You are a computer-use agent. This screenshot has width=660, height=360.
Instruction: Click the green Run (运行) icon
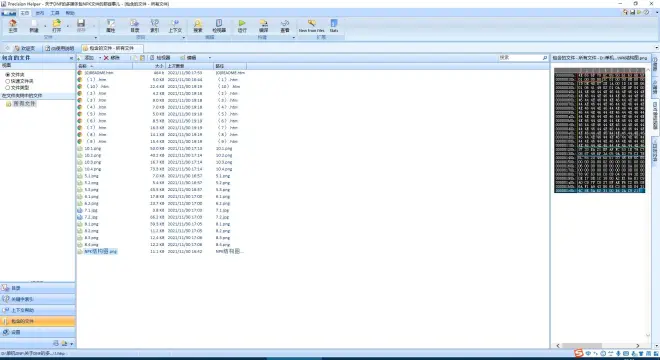[242, 24]
